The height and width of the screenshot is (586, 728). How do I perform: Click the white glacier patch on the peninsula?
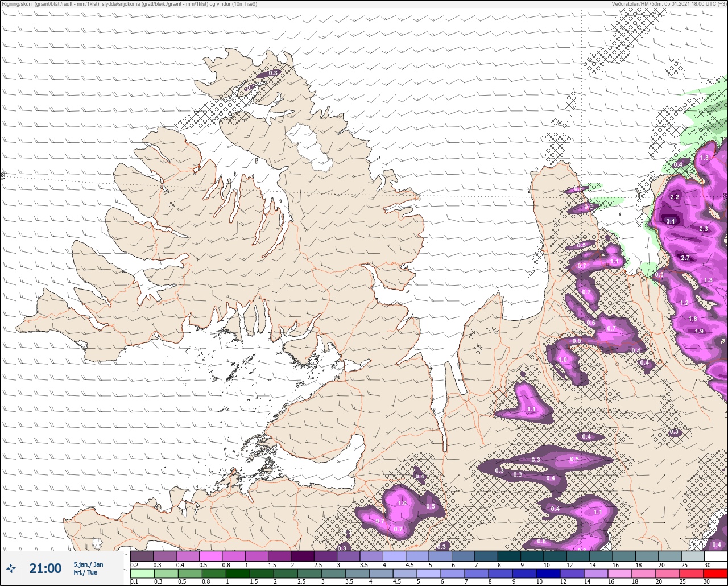(x=310, y=148)
